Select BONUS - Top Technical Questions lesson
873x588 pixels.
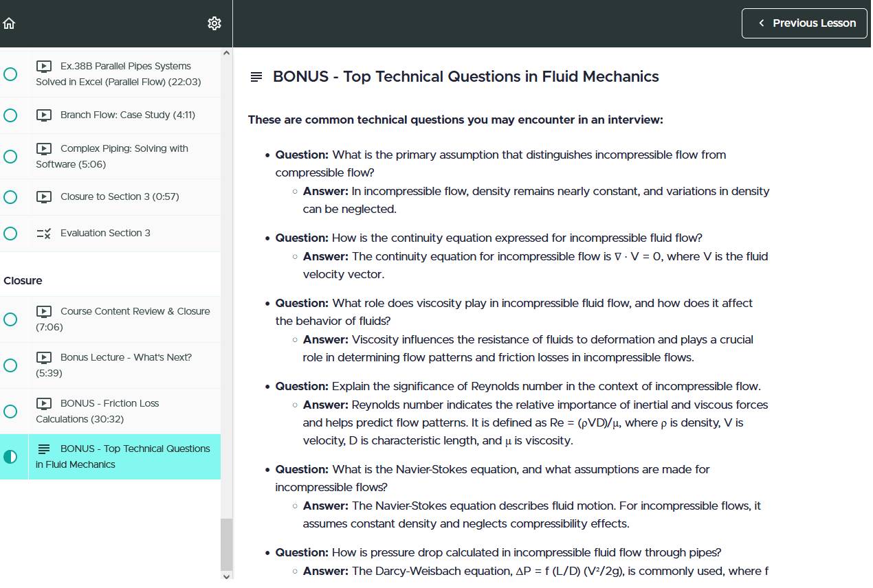[x=110, y=457]
